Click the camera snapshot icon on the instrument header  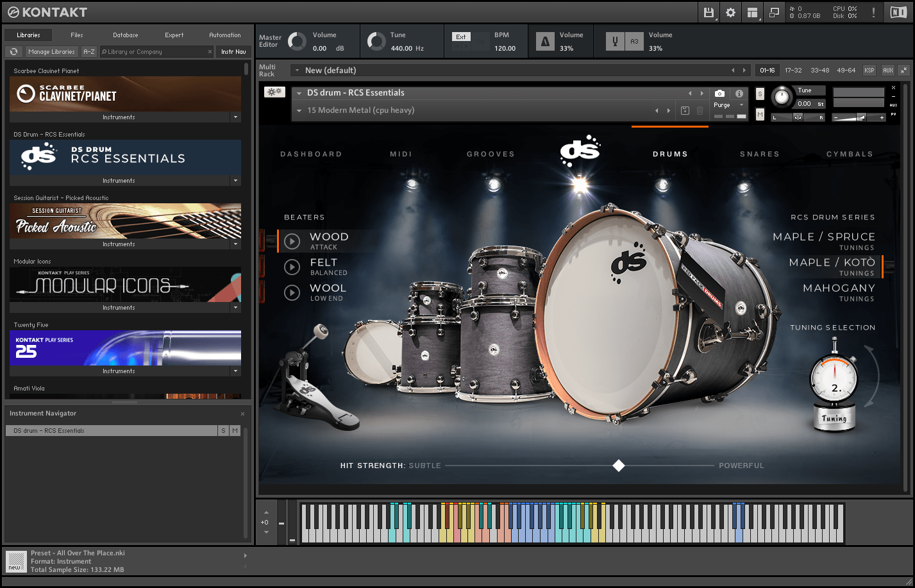(719, 94)
